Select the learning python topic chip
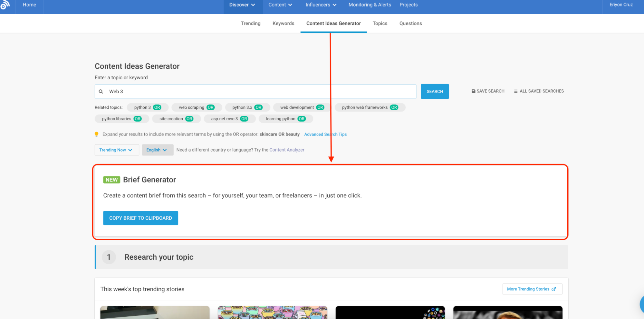This screenshot has height=319, width=644. [x=286, y=119]
